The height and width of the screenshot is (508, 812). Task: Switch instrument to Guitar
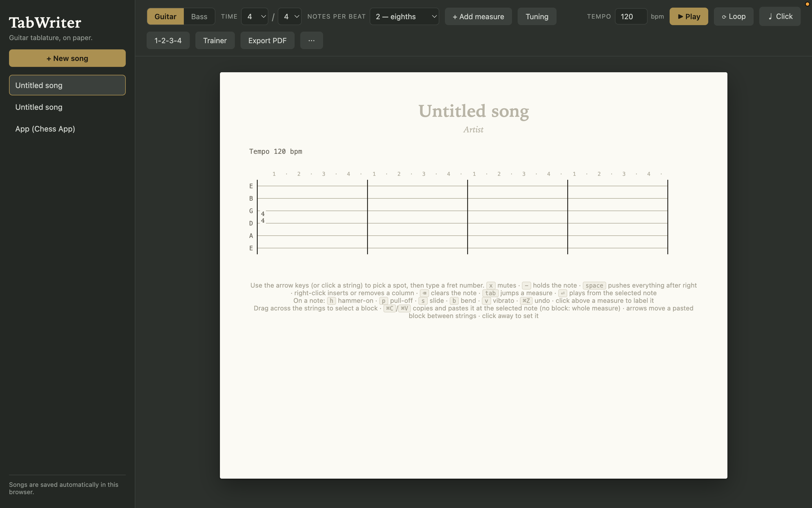click(x=166, y=16)
